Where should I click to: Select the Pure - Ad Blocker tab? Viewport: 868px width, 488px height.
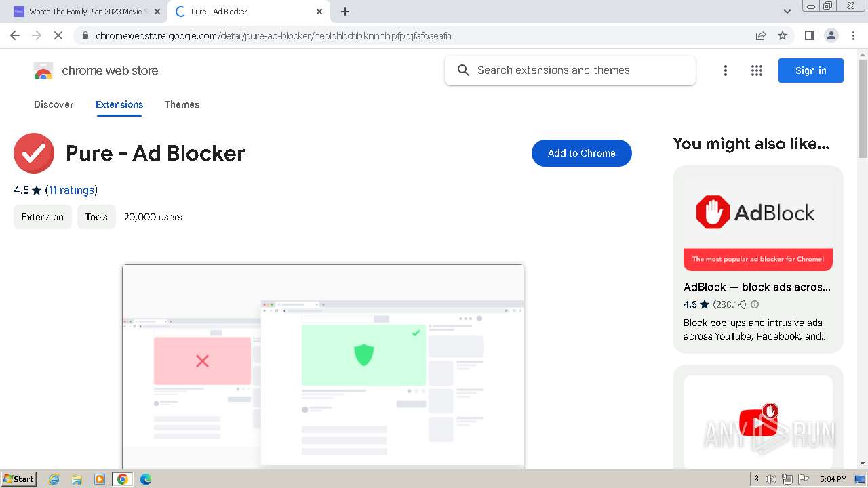click(248, 12)
